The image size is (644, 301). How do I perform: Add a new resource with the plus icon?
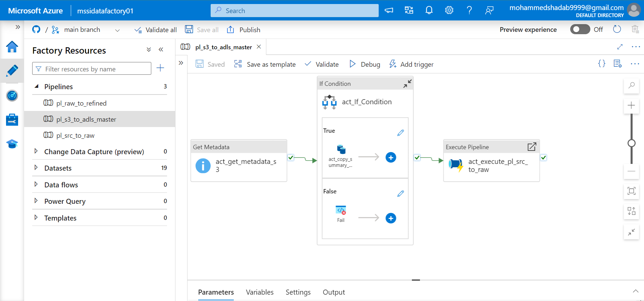coord(160,68)
